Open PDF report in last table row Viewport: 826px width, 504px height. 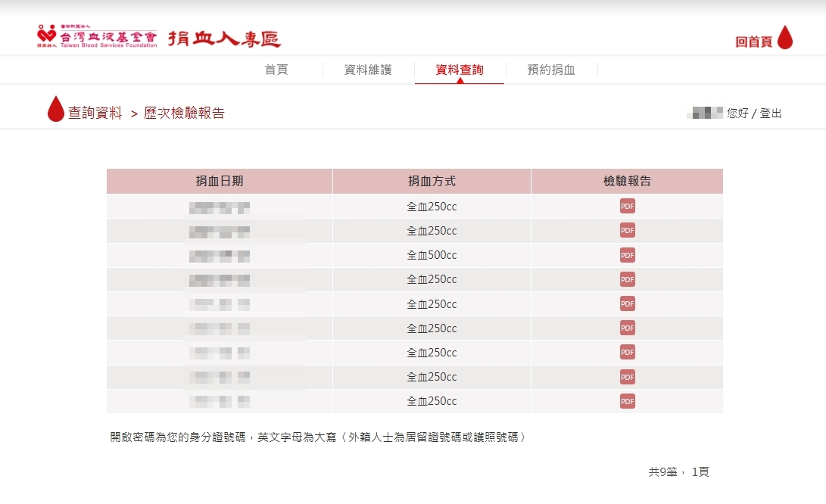point(627,401)
